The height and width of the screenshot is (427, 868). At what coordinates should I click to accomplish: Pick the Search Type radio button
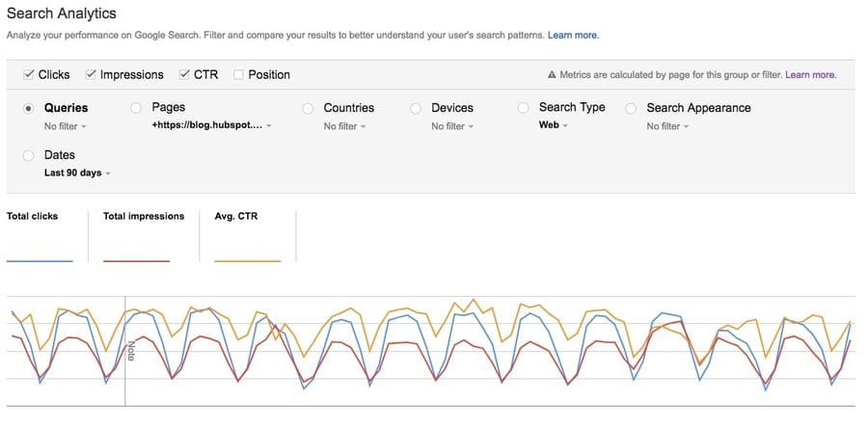click(523, 109)
